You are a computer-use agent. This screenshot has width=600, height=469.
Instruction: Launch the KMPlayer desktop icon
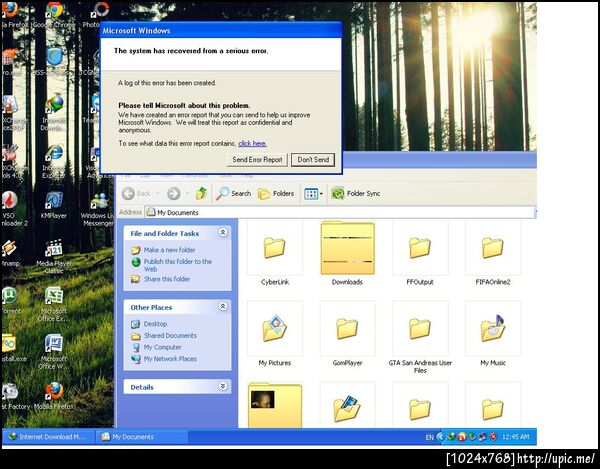[54, 205]
